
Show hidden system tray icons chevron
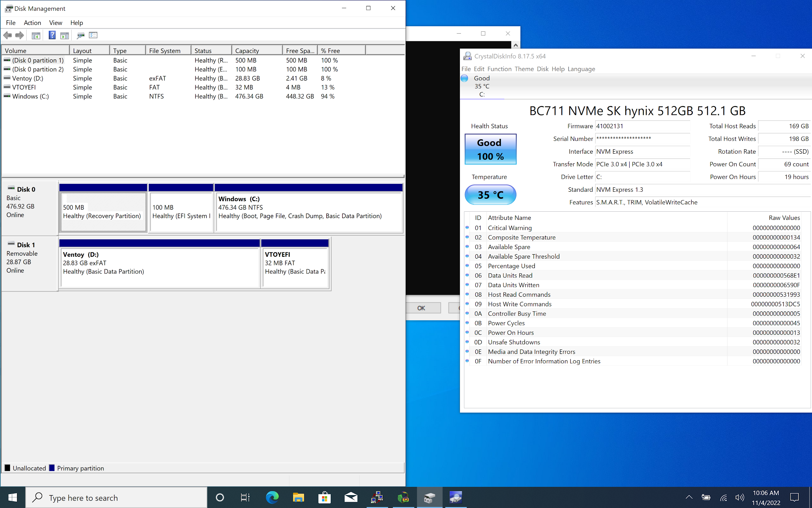(x=689, y=497)
